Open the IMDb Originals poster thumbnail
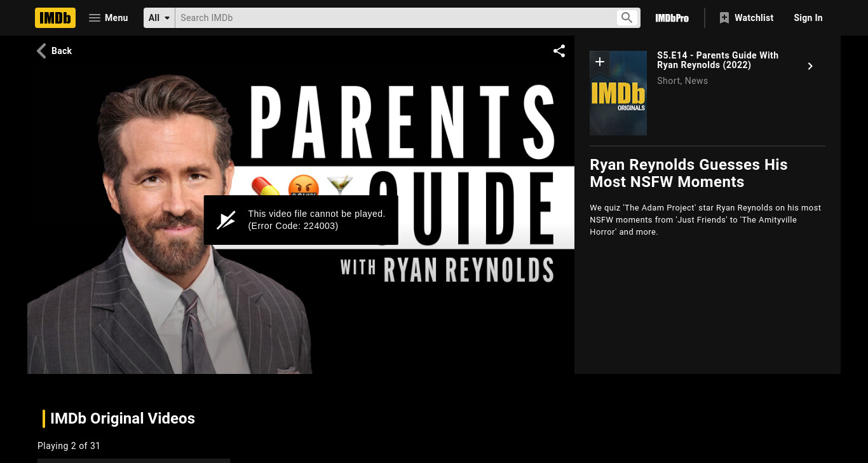Image resolution: width=868 pixels, height=463 pixels. (x=618, y=93)
